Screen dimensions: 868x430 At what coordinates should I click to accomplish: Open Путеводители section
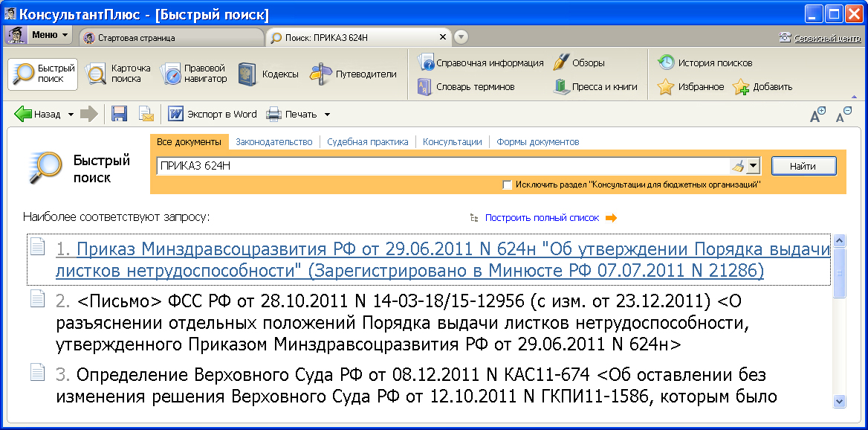pos(354,74)
